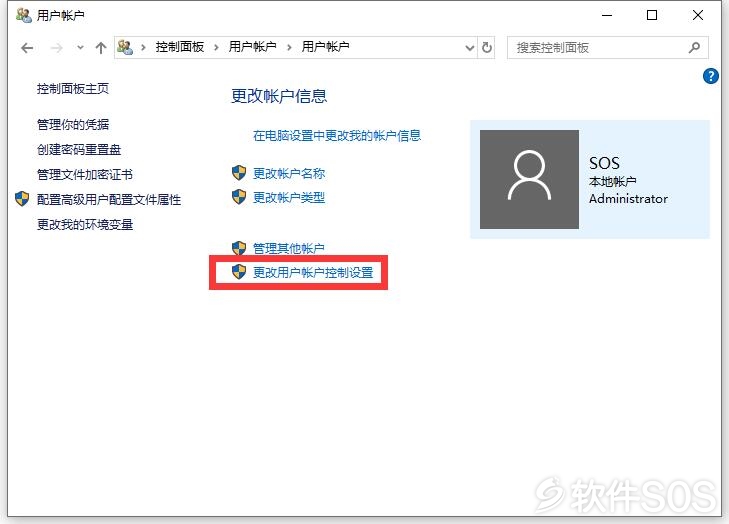The width and height of the screenshot is (729, 524).
Task: Select the first 用户帐户 breadcrumb
Action: click(252, 47)
